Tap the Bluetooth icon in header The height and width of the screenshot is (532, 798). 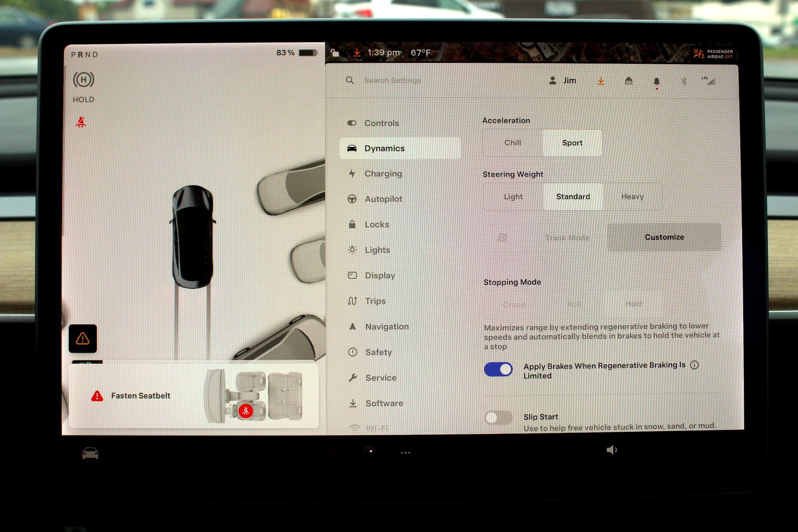[684, 81]
